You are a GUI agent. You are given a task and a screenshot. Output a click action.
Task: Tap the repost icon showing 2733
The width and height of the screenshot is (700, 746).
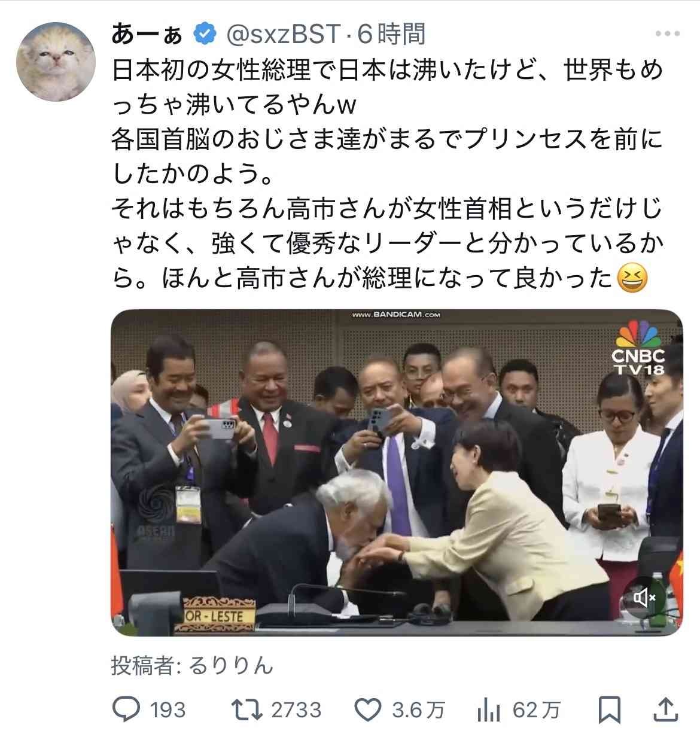pyautogui.click(x=248, y=710)
